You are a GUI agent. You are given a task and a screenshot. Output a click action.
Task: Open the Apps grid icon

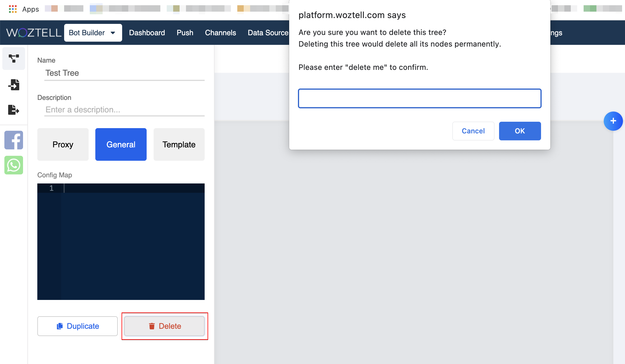(13, 9)
